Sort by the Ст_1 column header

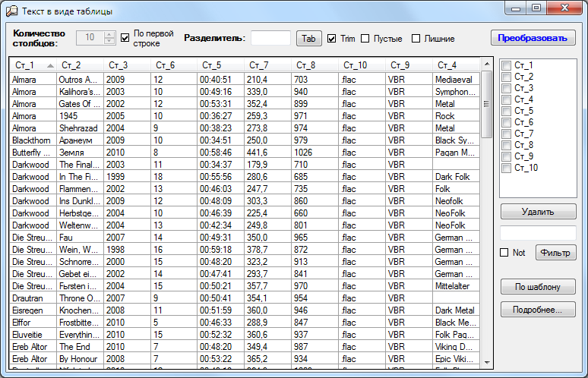click(33, 65)
